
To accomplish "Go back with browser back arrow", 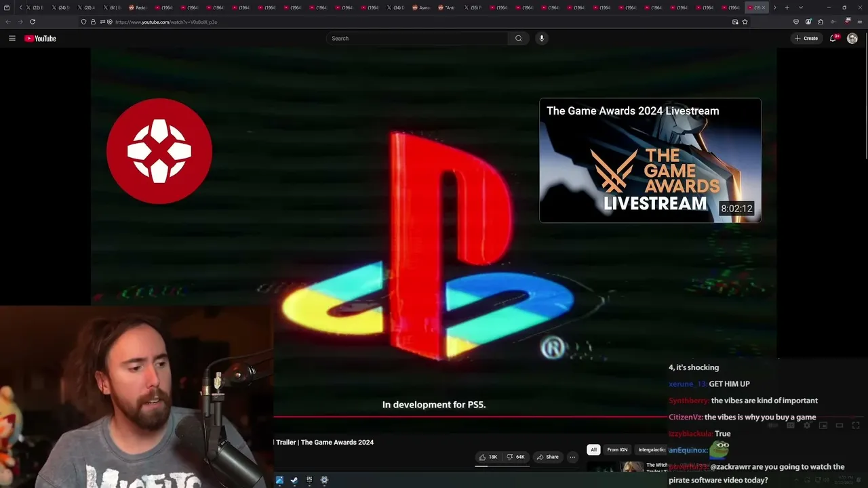I will [x=7, y=22].
